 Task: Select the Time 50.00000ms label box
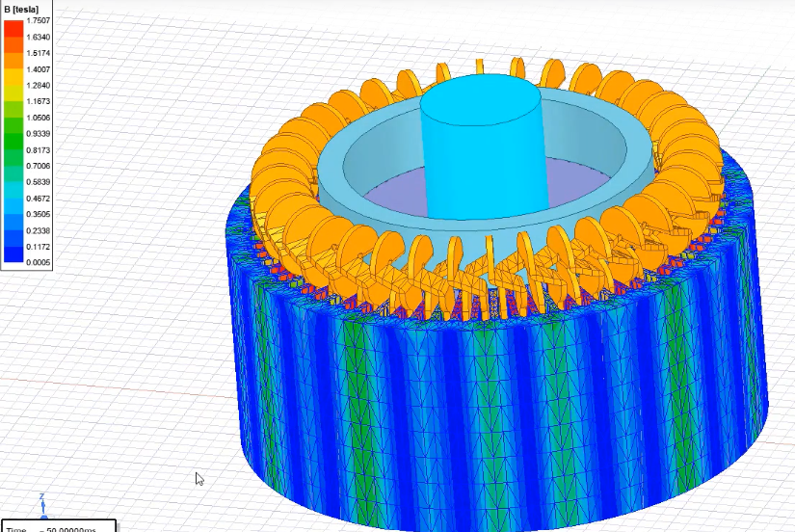tap(58, 527)
